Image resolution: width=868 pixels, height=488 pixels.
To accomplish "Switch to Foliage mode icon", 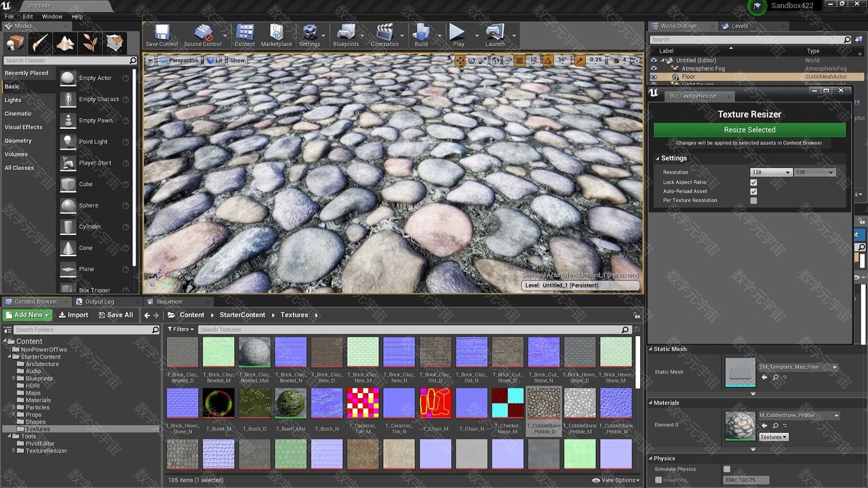I will tap(90, 43).
